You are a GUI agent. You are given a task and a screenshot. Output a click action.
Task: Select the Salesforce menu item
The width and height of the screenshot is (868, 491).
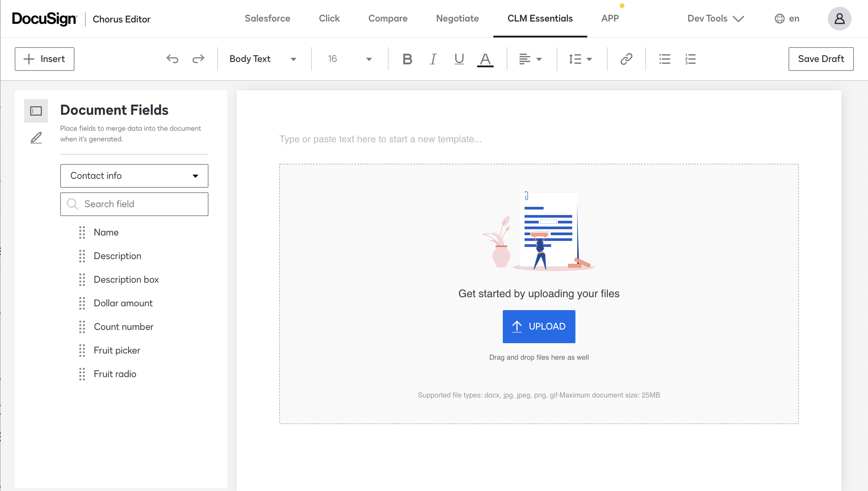267,18
